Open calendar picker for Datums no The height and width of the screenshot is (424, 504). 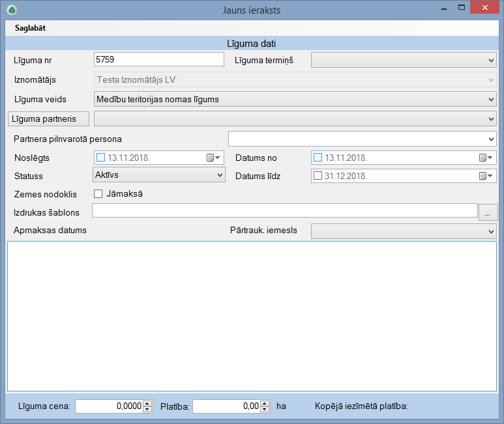[x=486, y=158]
